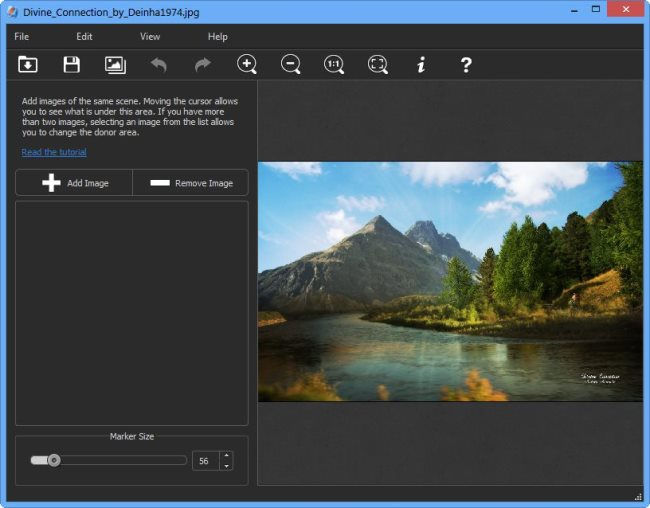Click the undo arrow icon

click(x=159, y=65)
